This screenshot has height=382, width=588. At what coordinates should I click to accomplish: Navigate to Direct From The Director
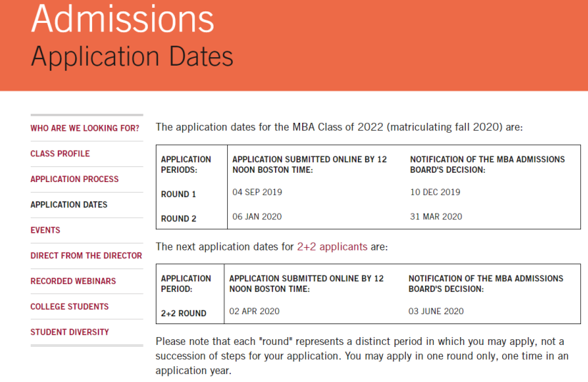click(x=86, y=256)
